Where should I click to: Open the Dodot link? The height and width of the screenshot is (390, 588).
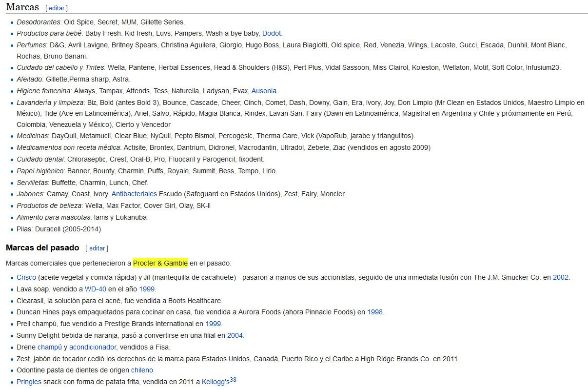(x=272, y=33)
